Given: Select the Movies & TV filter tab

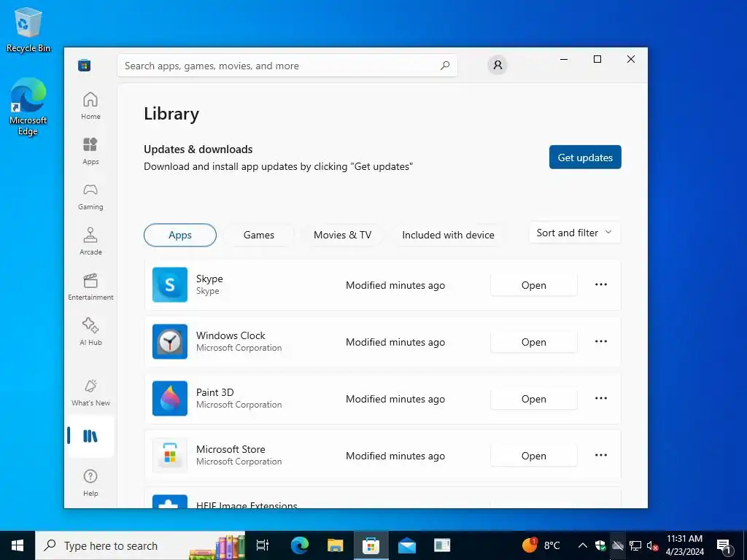Looking at the screenshot, I should click(x=343, y=235).
